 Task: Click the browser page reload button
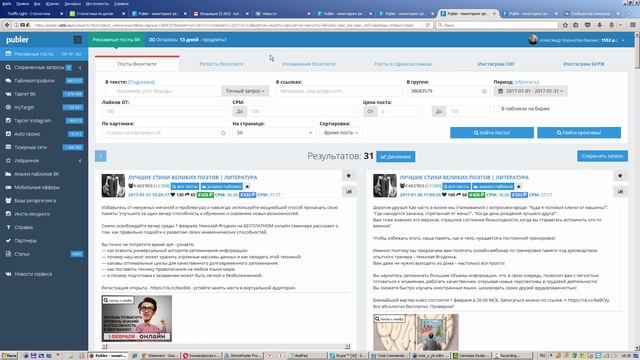427,25
